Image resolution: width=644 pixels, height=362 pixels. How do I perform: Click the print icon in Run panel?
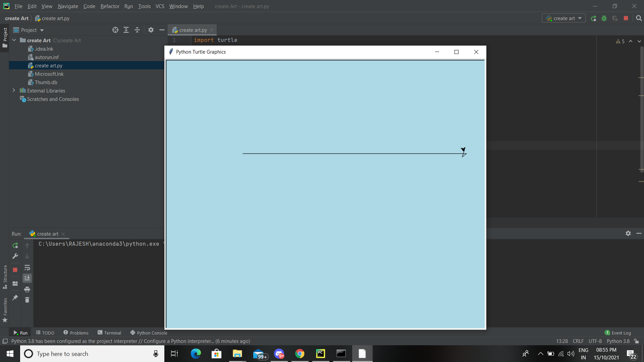point(27,289)
